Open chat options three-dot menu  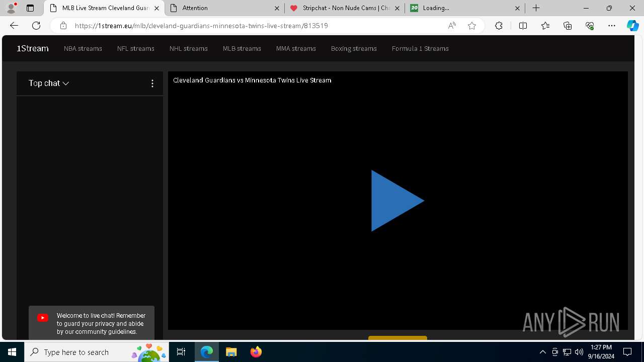pos(152,83)
